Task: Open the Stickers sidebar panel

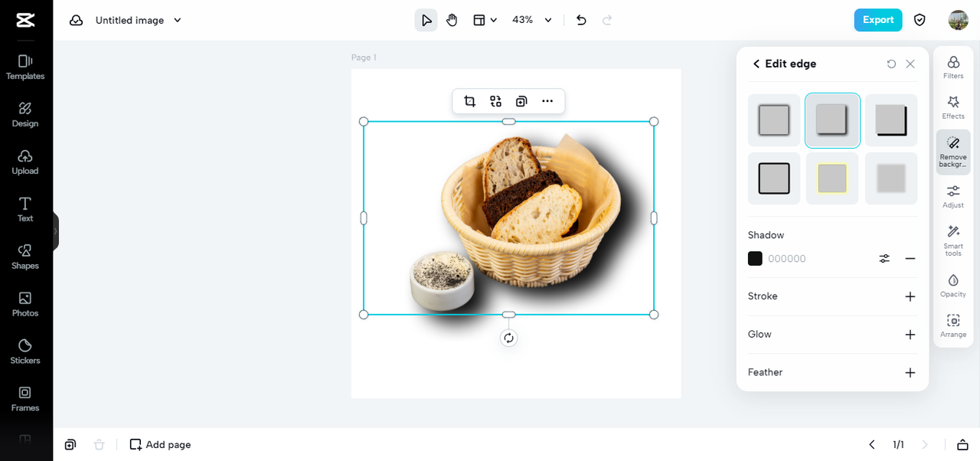Action: (25, 351)
